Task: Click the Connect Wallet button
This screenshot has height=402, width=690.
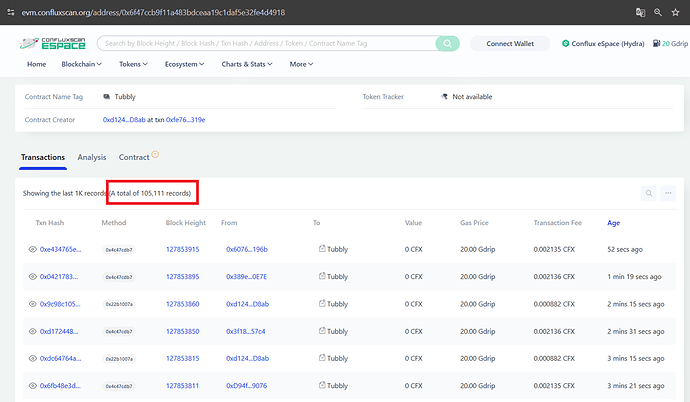Action: click(510, 44)
